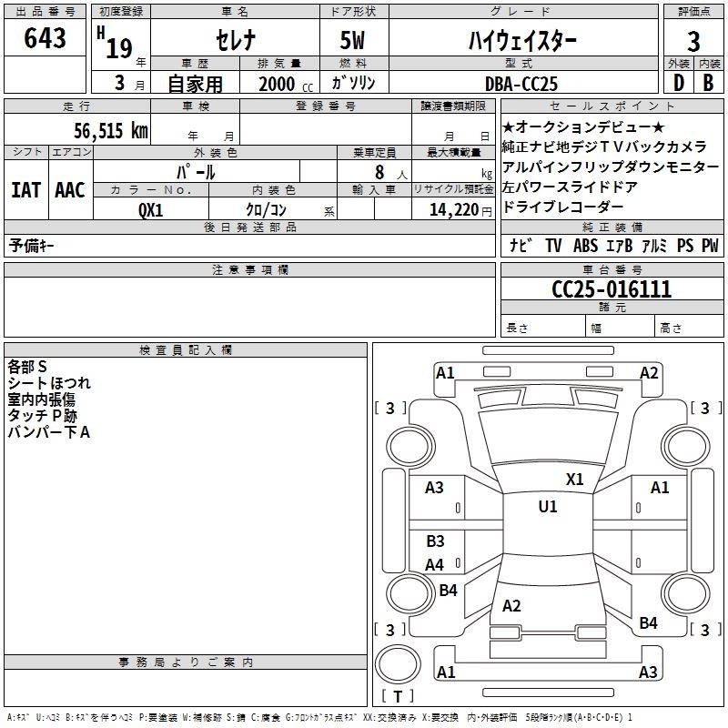Click PS power steering label
The image size is (728, 728).
[685, 246]
